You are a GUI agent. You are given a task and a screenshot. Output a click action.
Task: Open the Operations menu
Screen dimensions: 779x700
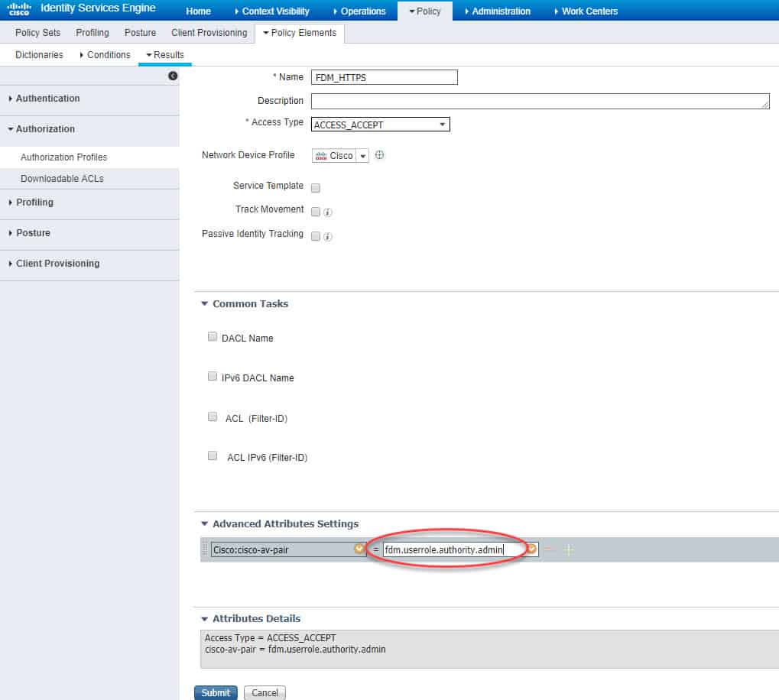coord(360,11)
